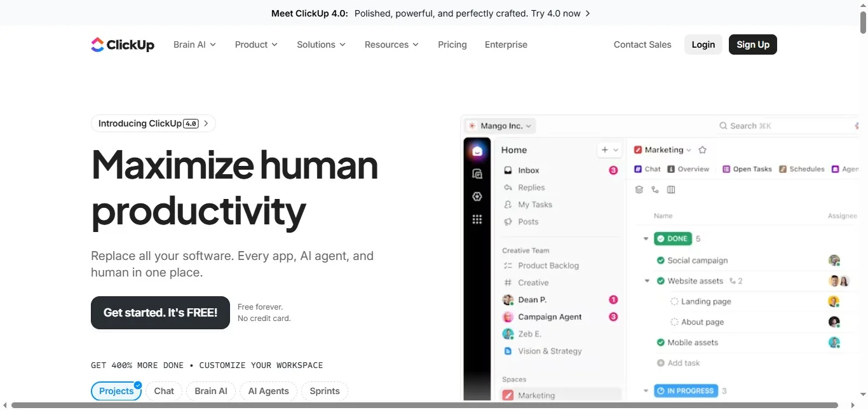Click the star icon beside Marketing
Viewport: 868px width, 410px height.
(x=702, y=150)
